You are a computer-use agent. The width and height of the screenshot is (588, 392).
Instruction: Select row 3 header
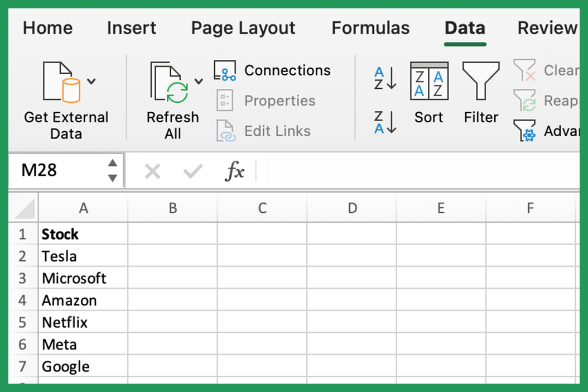pos(22,278)
